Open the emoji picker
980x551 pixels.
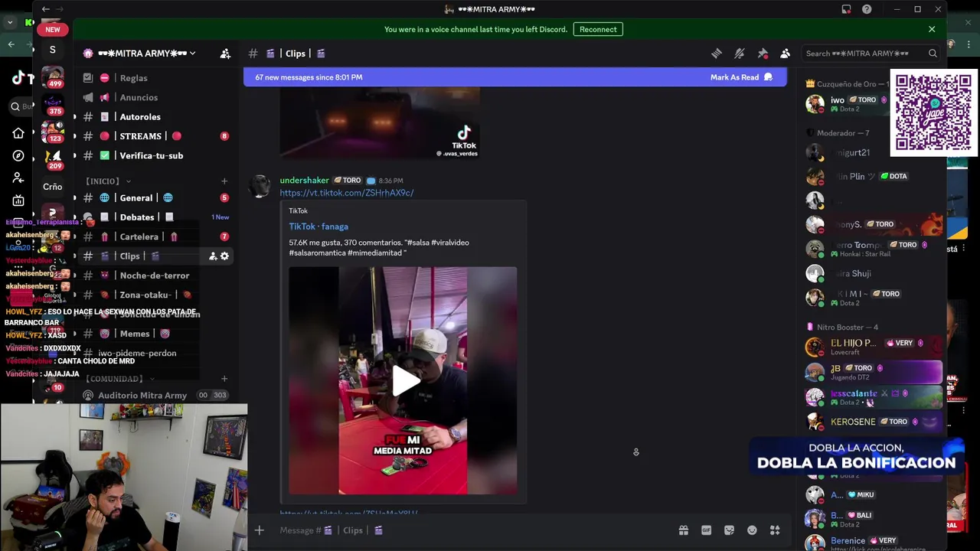752,530
